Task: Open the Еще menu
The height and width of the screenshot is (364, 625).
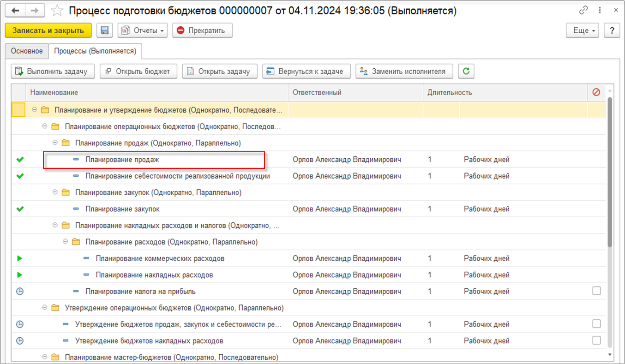Action: pos(583,30)
